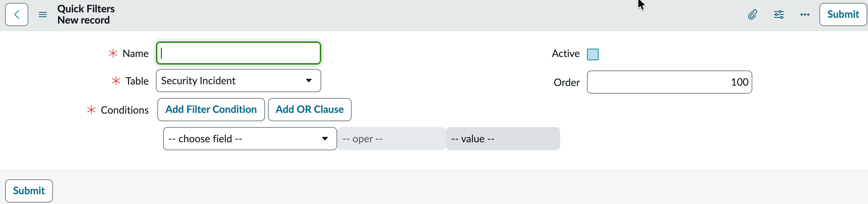Click the bottom Submit button
868x204 pixels.
click(29, 191)
